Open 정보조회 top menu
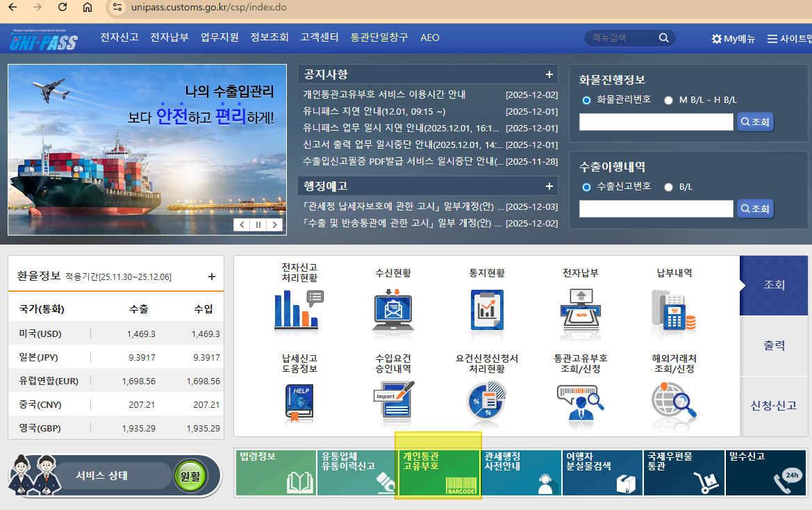The image size is (812, 510). [270, 38]
